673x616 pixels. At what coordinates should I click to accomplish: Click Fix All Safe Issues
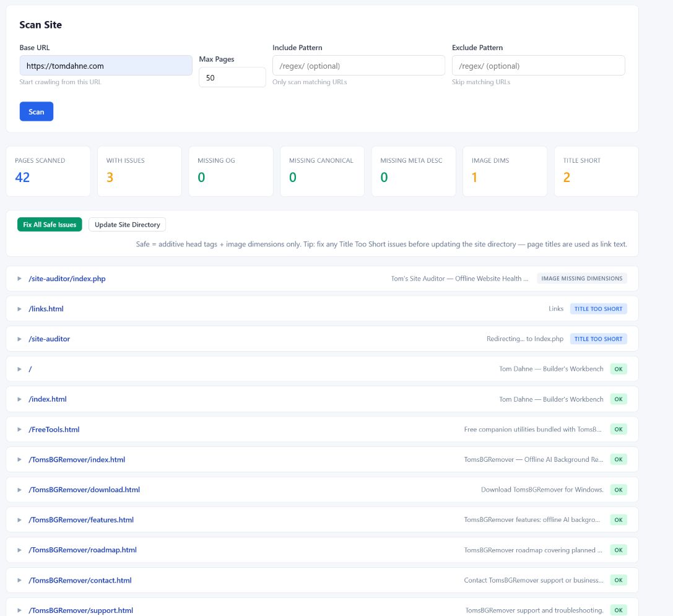coord(50,225)
